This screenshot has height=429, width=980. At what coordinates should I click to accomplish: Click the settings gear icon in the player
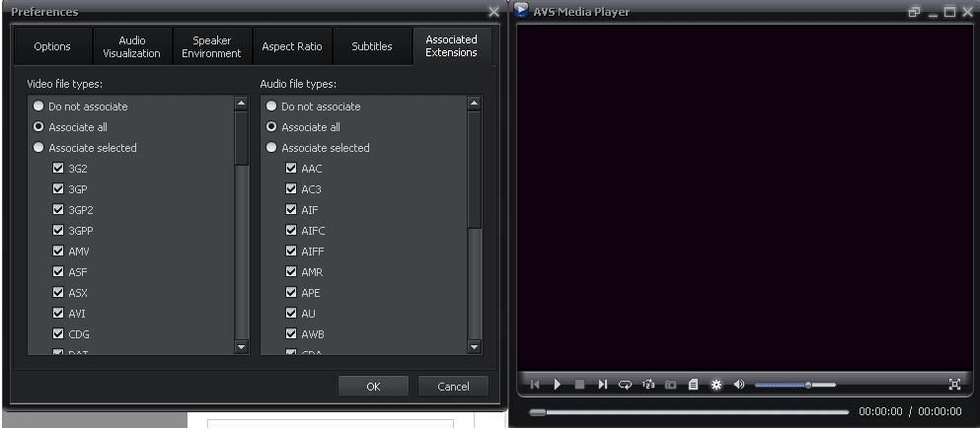click(716, 385)
